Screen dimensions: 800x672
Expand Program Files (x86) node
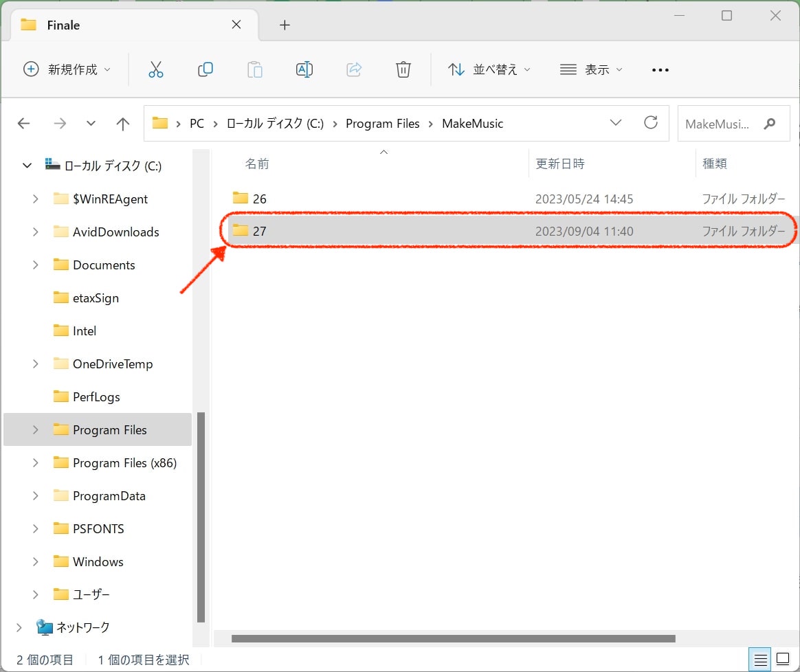[35, 463]
